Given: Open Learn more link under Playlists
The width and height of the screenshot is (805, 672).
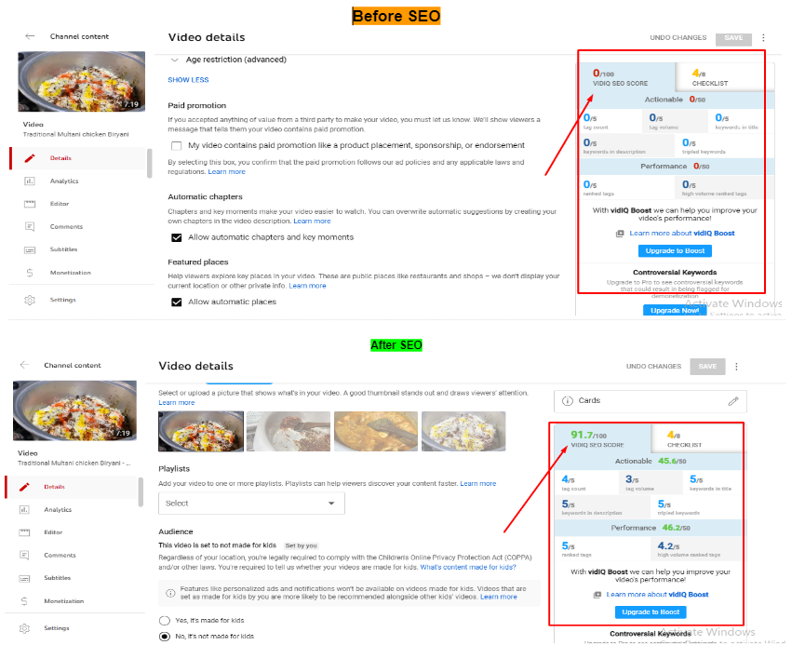Looking at the screenshot, I should point(478,484).
